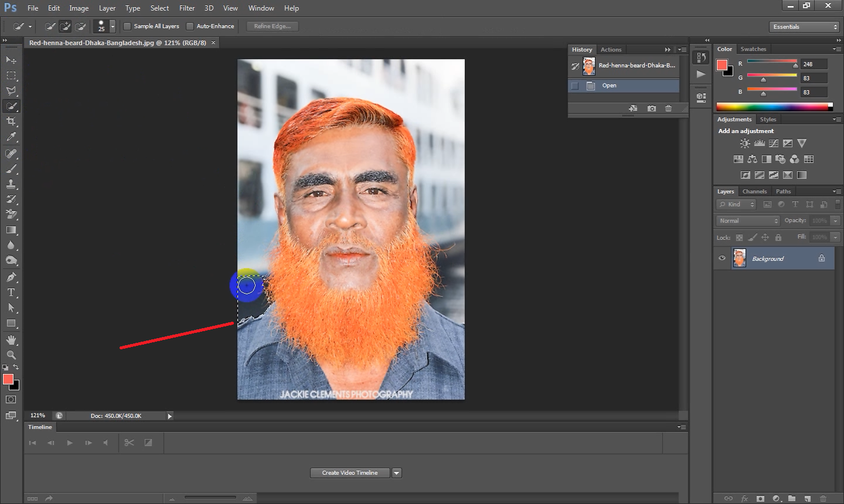Hide the Background layer visibility
The width and height of the screenshot is (844, 504).
click(x=722, y=258)
